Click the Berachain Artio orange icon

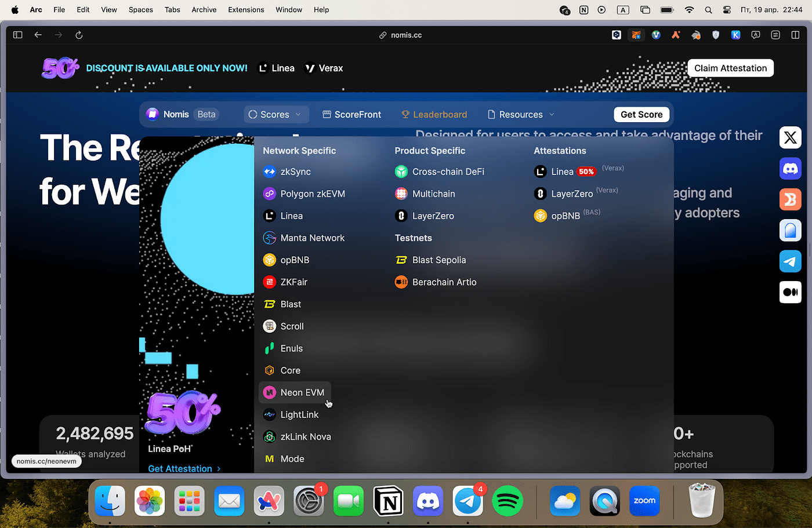401,282
